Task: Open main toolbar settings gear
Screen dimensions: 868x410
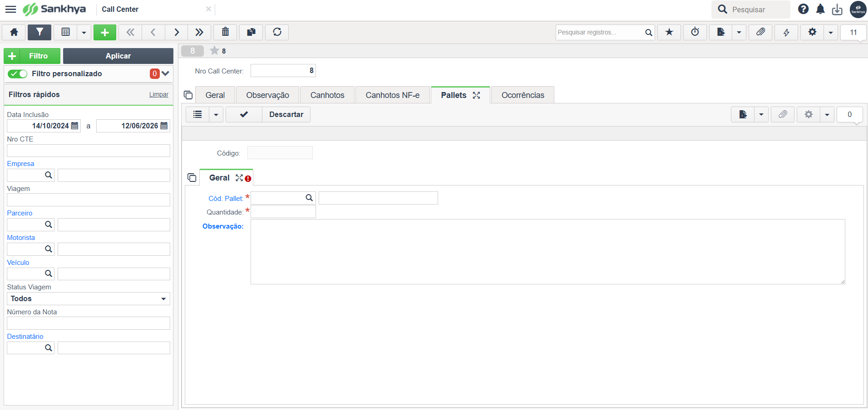Action: (812, 32)
